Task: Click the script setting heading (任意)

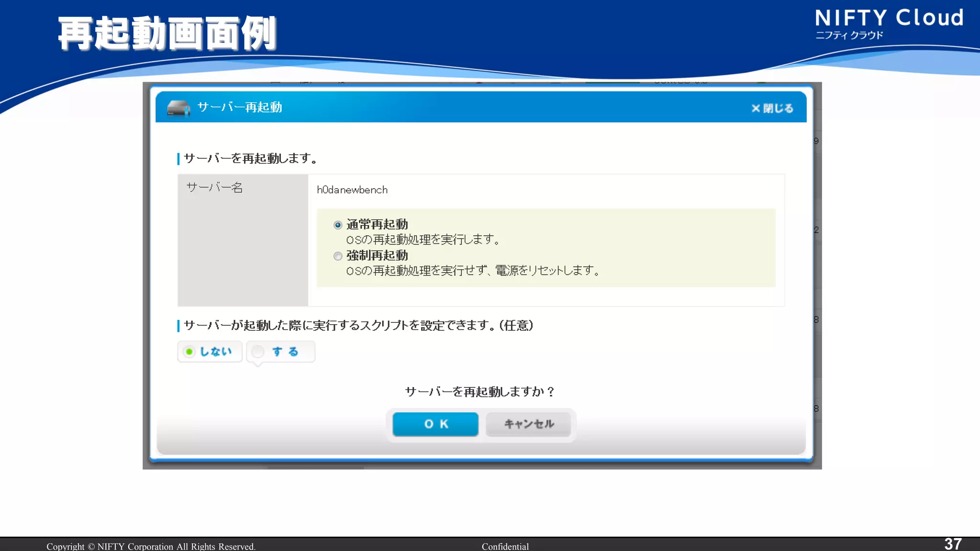Action: 358,326
